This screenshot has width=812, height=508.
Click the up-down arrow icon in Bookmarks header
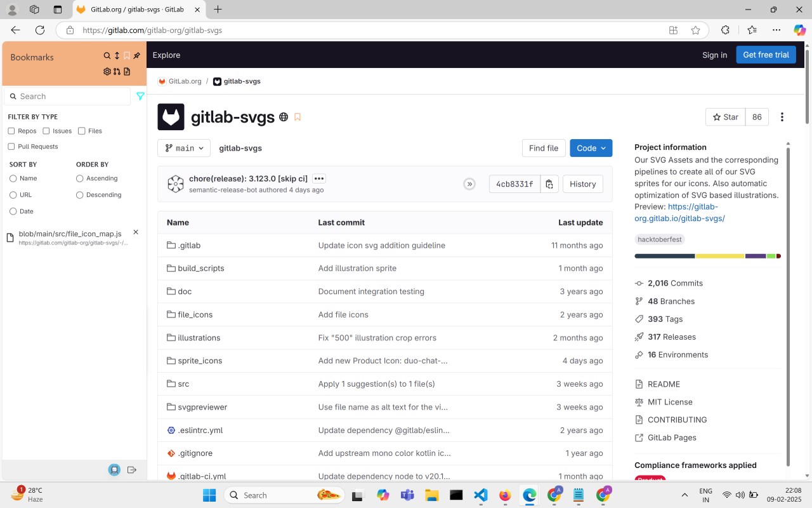(x=117, y=56)
